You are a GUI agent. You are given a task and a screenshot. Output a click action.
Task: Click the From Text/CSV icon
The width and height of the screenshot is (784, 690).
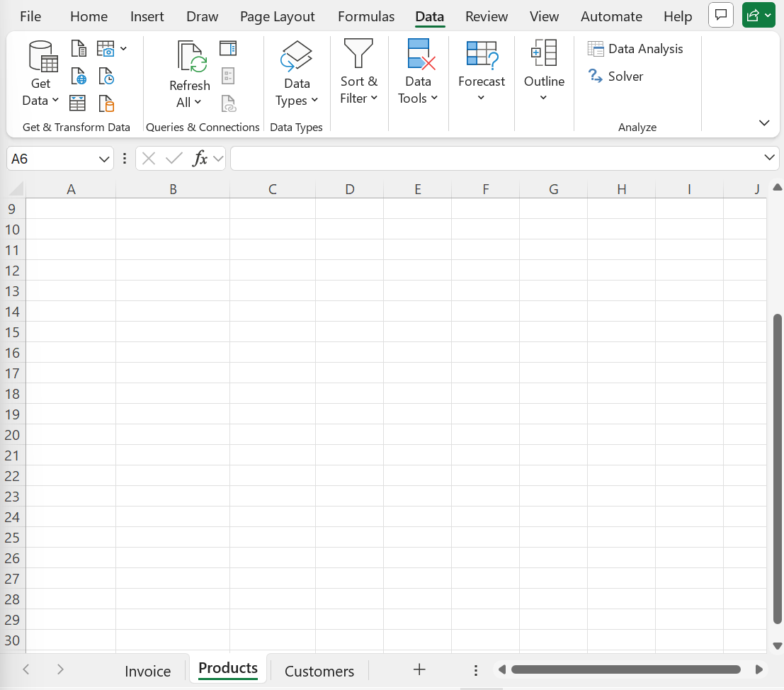click(x=79, y=49)
